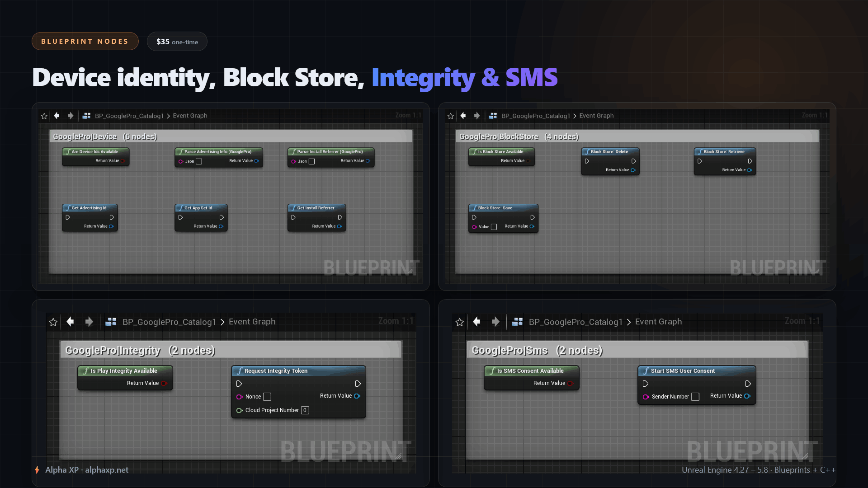Click the $35 one-time price pill

[x=177, y=42]
